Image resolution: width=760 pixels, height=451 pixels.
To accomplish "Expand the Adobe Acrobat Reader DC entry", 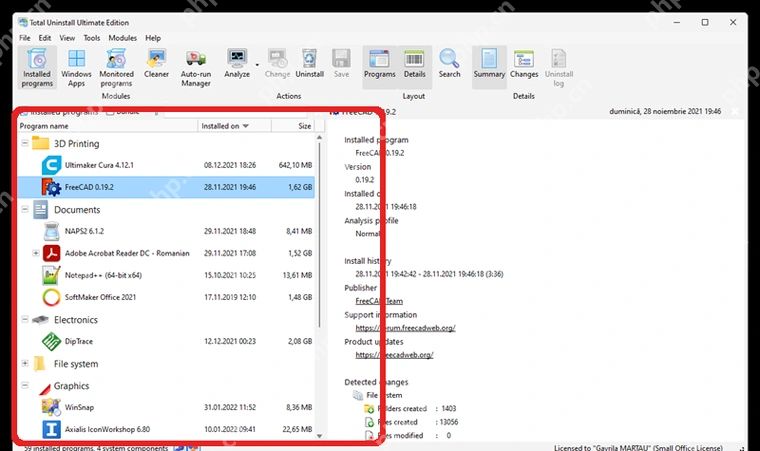I will [35, 253].
